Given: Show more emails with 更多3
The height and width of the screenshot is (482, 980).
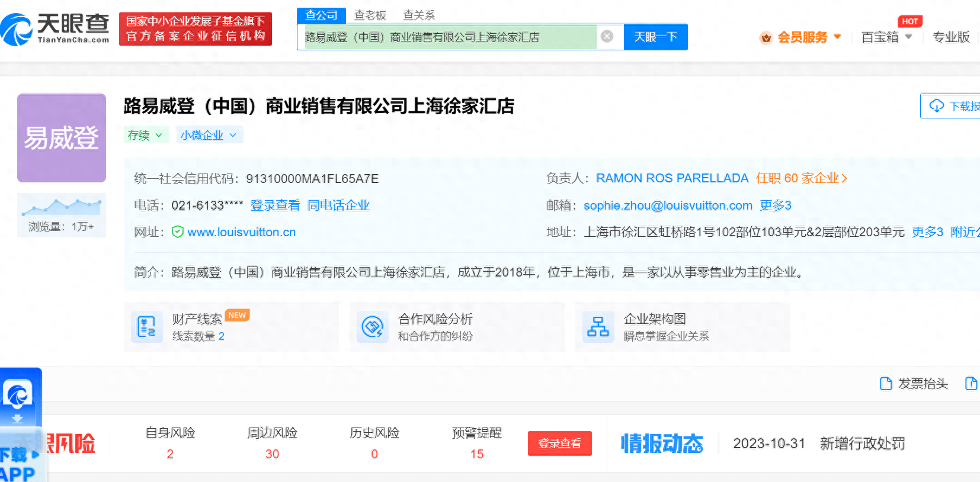Looking at the screenshot, I should pos(776,205).
